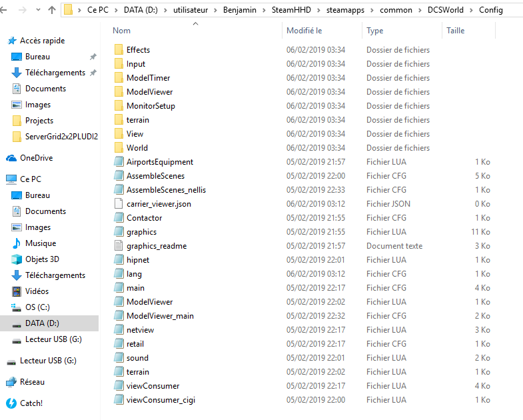The height and width of the screenshot is (420, 523).
Task: Select the Effects folder icon
Action: [119, 50]
